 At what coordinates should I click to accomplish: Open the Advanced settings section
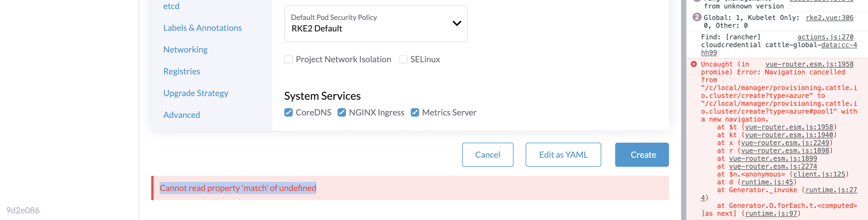182,115
